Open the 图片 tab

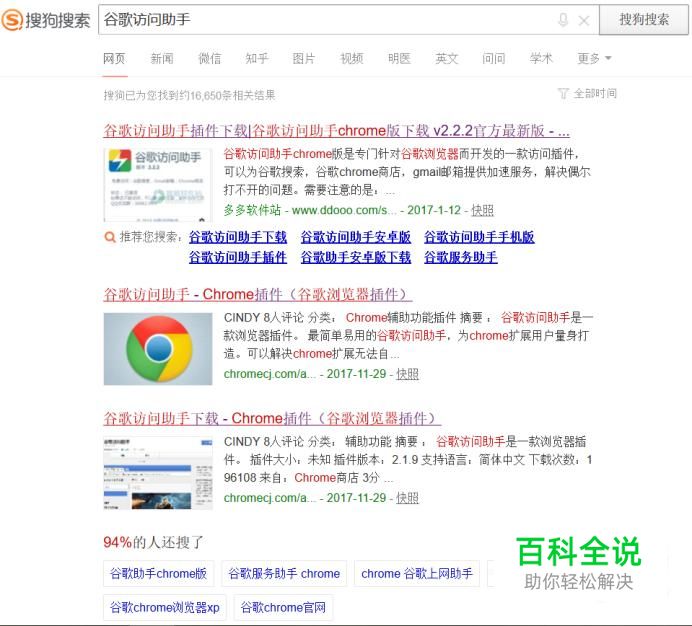[x=304, y=58]
